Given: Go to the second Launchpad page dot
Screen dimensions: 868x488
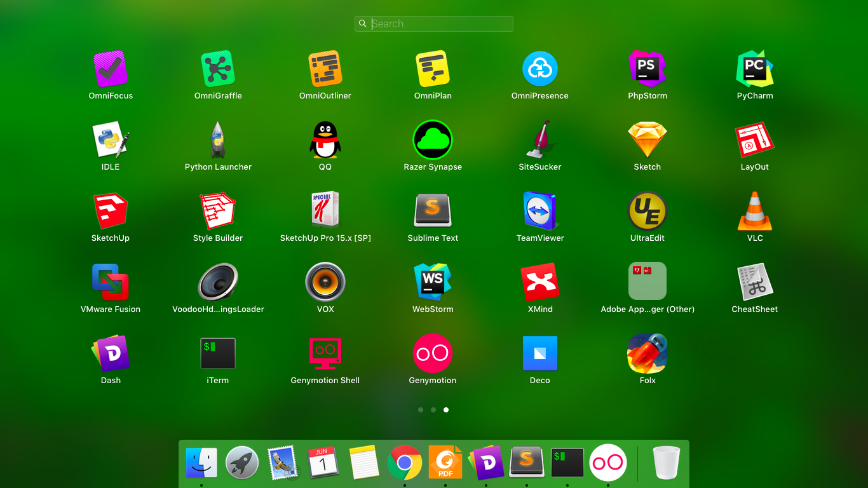Looking at the screenshot, I should (x=433, y=410).
